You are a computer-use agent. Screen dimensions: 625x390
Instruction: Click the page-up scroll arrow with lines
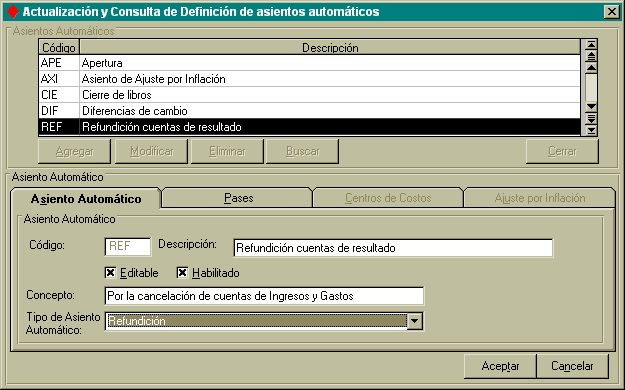[x=591, y=56]
